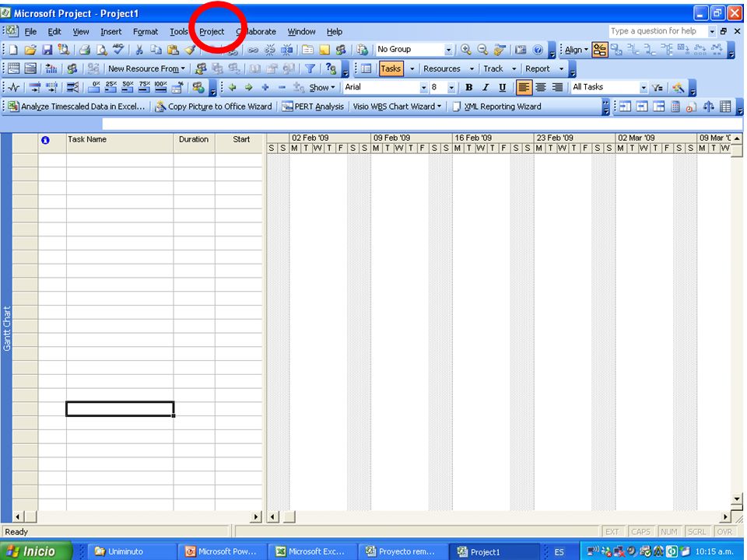Click the Show Subtasks plus icon
The height and width of the screenshot is (560, 747).
pos(265,87)
